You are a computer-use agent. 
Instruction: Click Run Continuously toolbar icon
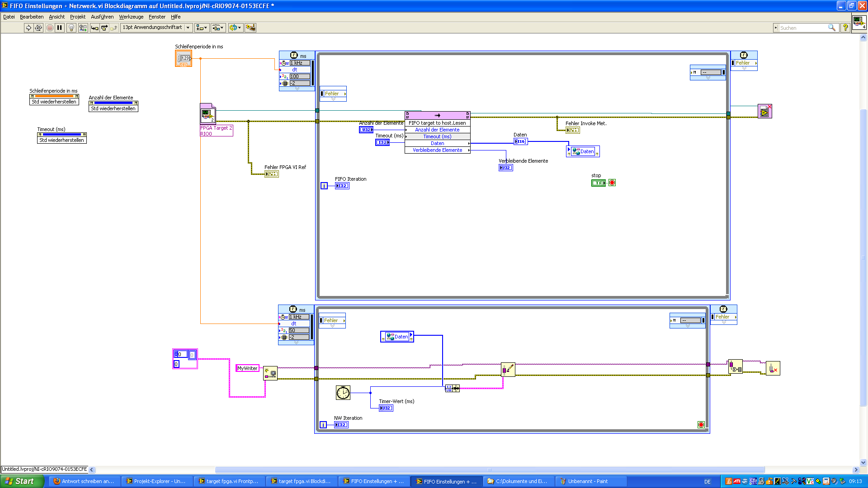(x=38, y=28)
